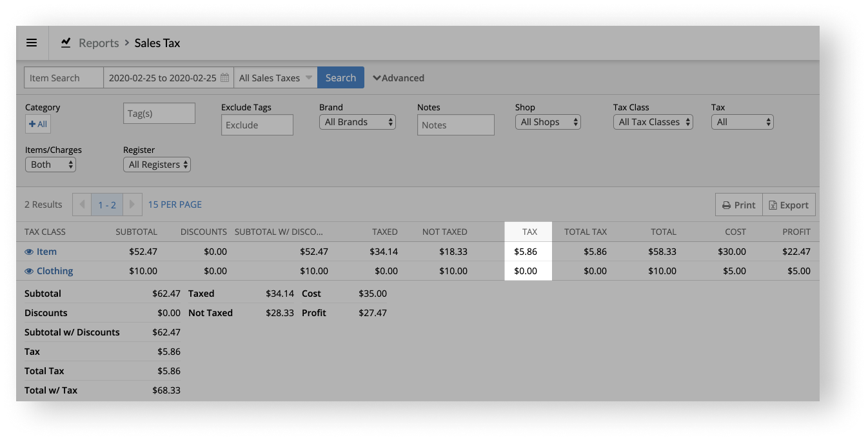
Task: Click the Sales Tax page title
Action: pyautogui.click(x=157, y=43)
